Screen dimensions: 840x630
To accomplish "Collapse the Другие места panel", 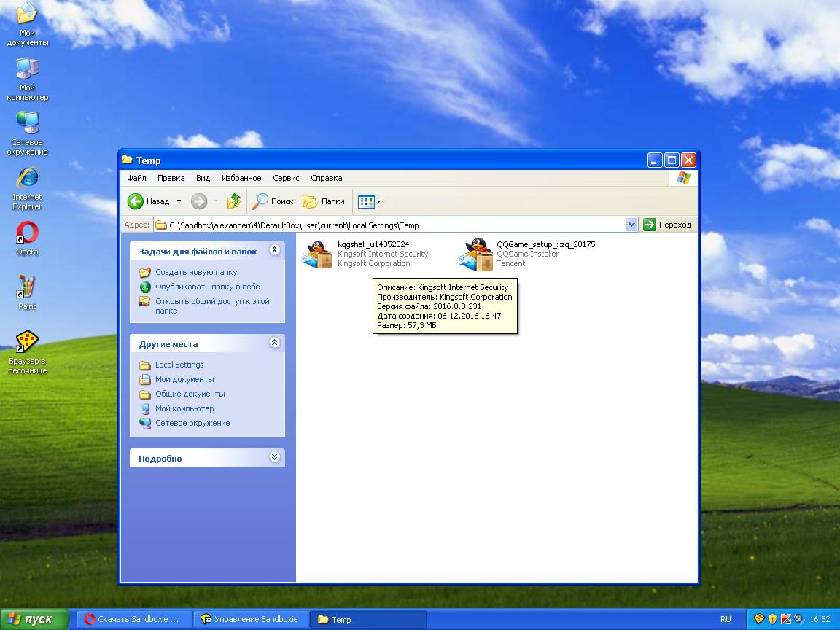I will pyautogui.click(x=274, y=343).
